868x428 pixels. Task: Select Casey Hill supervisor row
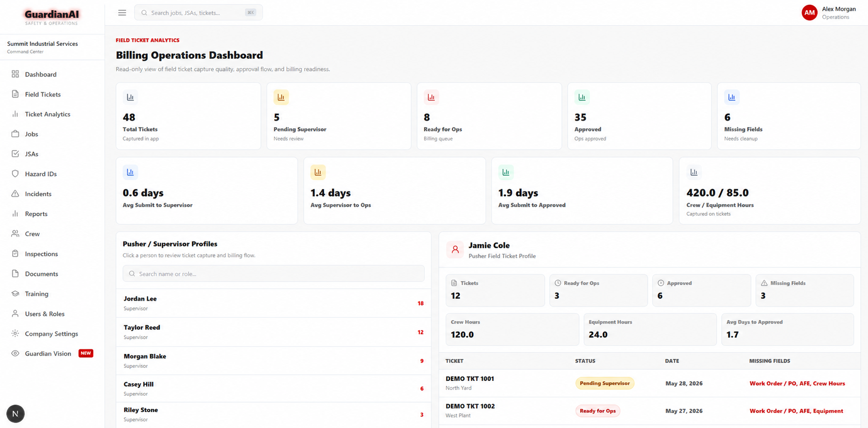click(274, 389)
